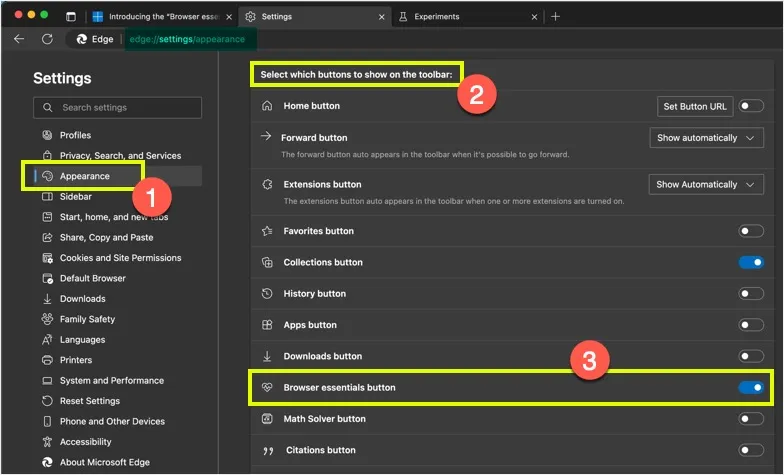Click the Cookies and Site Permissions icon

[x=47, y=258]
